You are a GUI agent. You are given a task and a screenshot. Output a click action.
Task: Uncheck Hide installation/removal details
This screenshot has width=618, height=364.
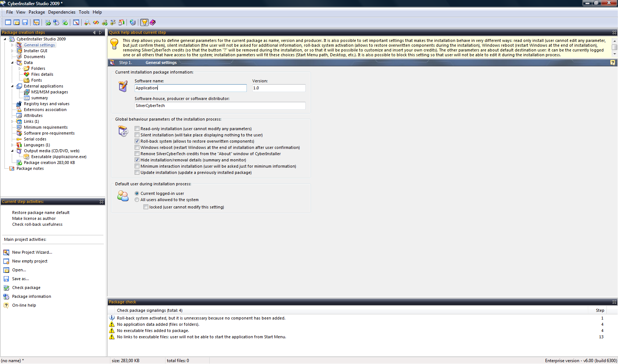[x=137, y=160]
